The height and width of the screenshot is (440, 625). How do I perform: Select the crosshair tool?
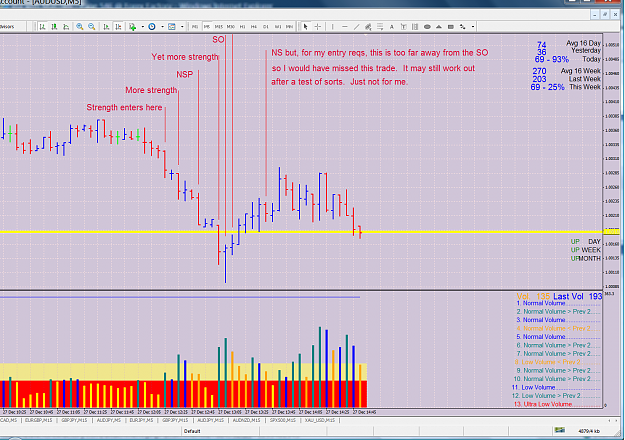[x=318, y=27]
